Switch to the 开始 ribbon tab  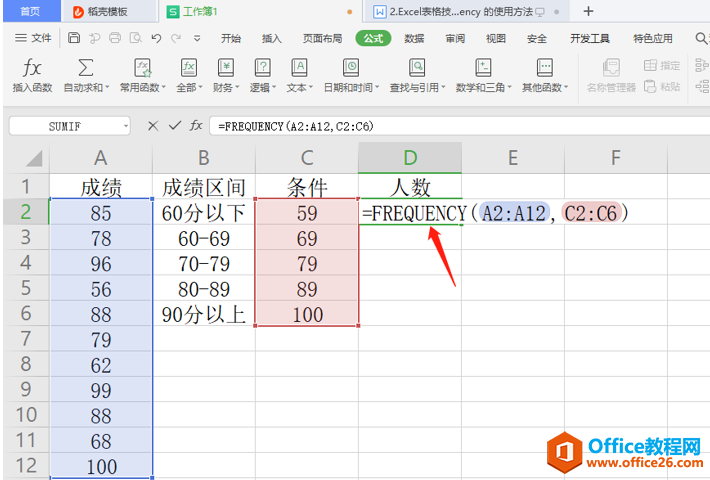231,38
